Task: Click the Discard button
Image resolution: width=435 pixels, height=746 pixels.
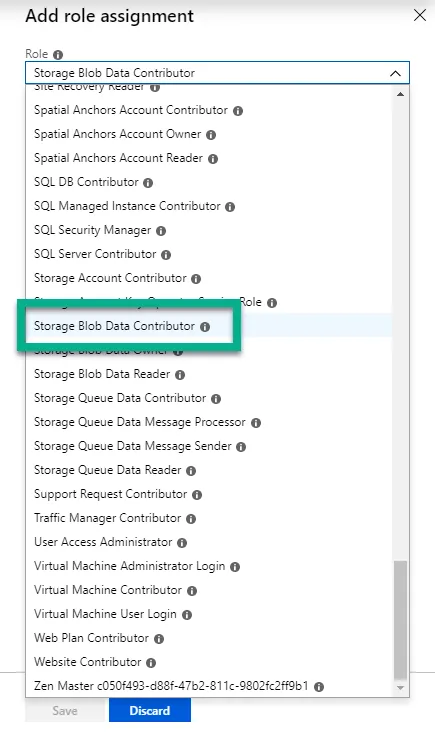Action: pos(150,710)
